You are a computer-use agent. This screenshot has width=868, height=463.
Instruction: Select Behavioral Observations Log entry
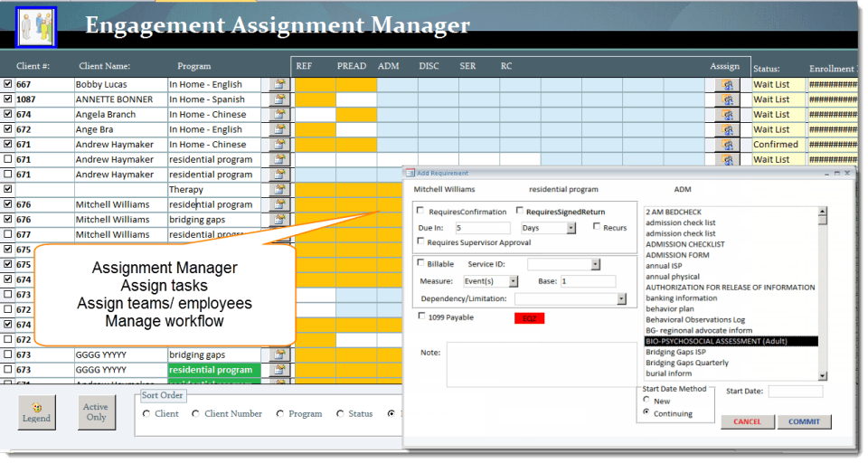click(x=694, y=320)
